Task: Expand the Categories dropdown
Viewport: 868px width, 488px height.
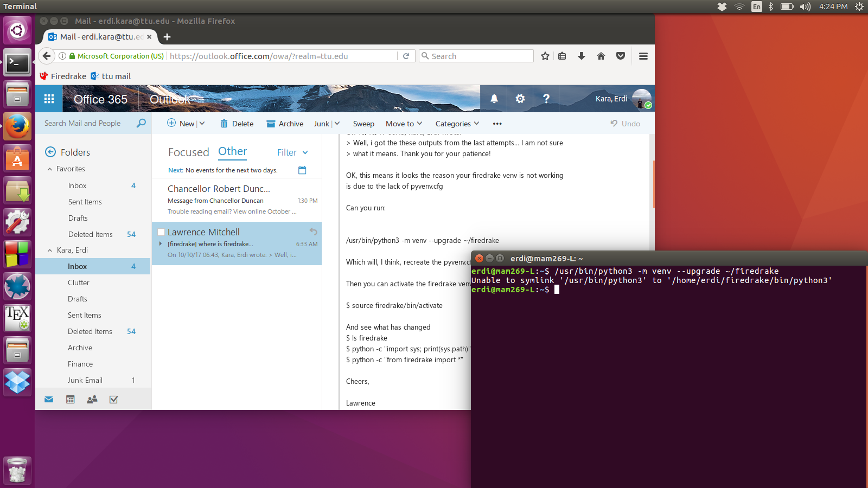Action: pos(457,124)
